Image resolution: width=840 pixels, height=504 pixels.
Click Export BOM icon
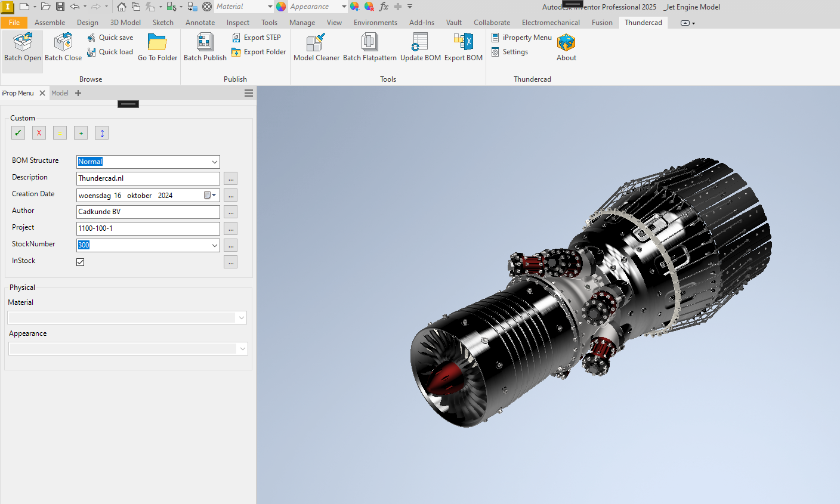coord(463,43)
